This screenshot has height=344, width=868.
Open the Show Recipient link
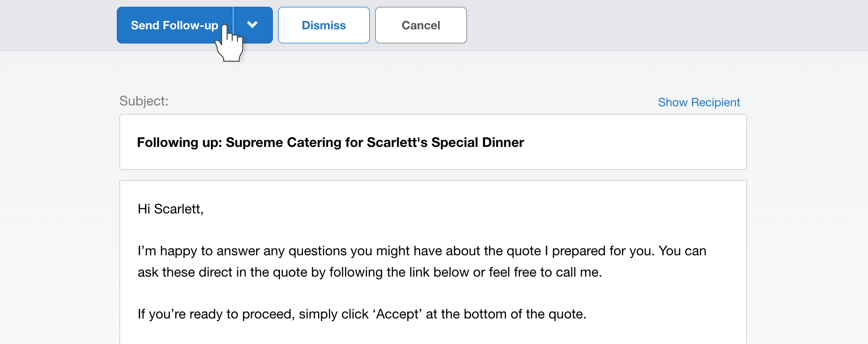[699, 102]
